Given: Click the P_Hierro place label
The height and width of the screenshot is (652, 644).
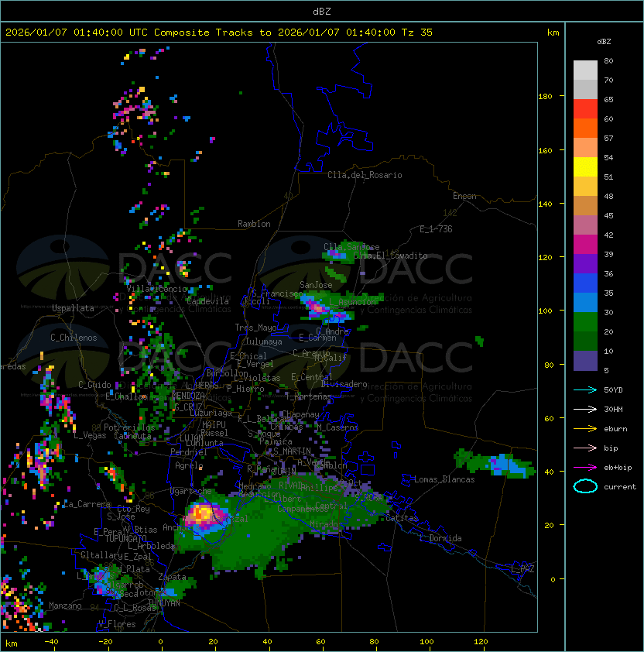Looking at the screenshot, I should (x=245, y=389).
